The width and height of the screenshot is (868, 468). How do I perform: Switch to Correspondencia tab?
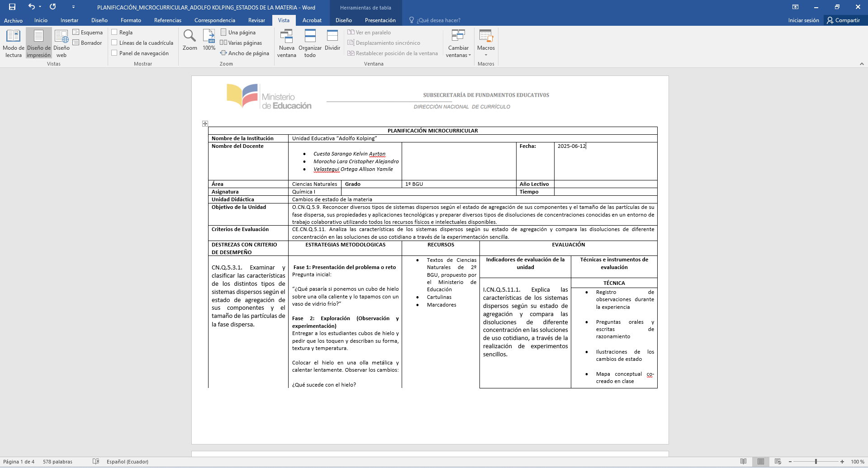coord(215,20)
